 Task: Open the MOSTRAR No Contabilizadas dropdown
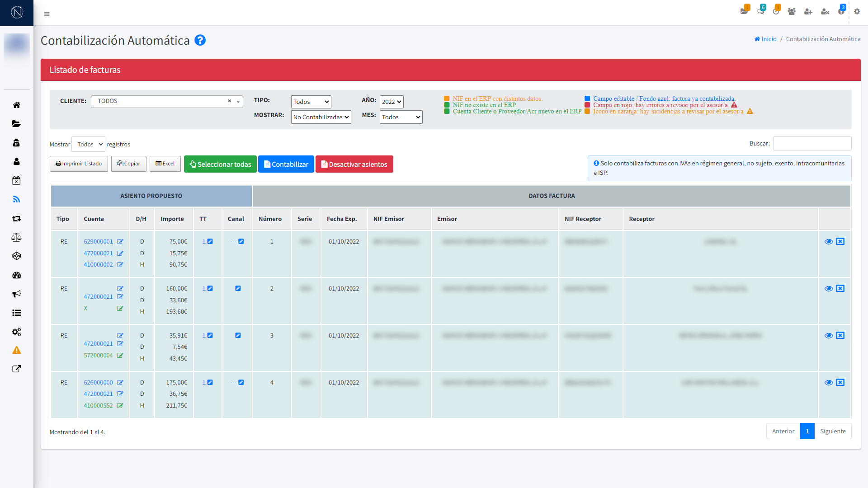(x=321, y=117)
